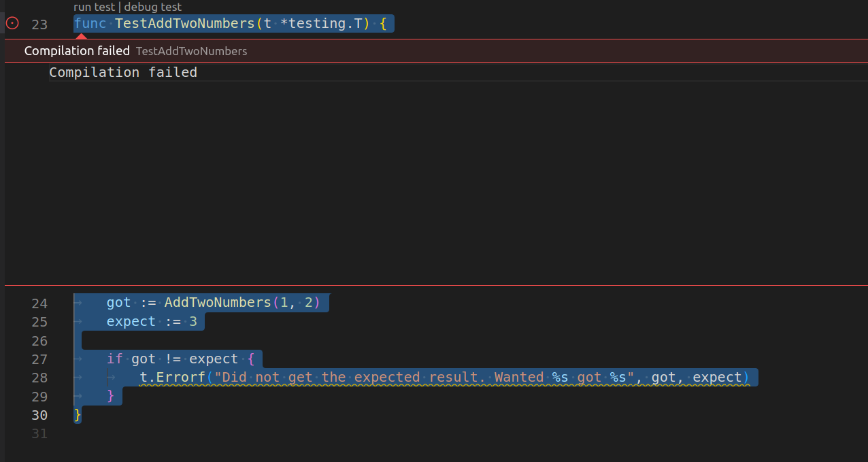Click the 'expect' variable on line 25

tap(131, 321)
